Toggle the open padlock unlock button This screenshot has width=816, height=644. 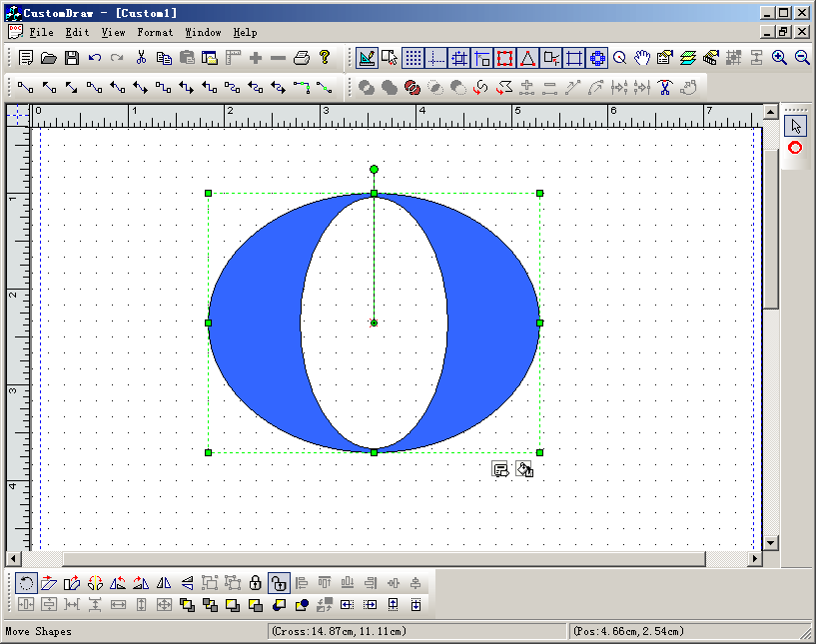[279, 583]
